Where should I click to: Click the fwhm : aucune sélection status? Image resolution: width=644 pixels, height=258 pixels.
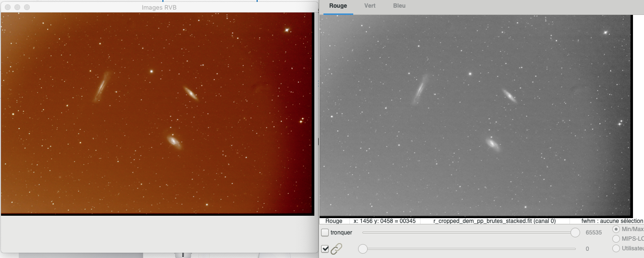coord(612,221)
